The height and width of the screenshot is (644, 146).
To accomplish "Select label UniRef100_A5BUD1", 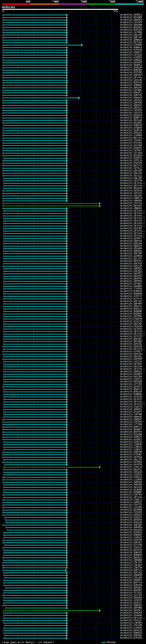I will click(131, 208).
